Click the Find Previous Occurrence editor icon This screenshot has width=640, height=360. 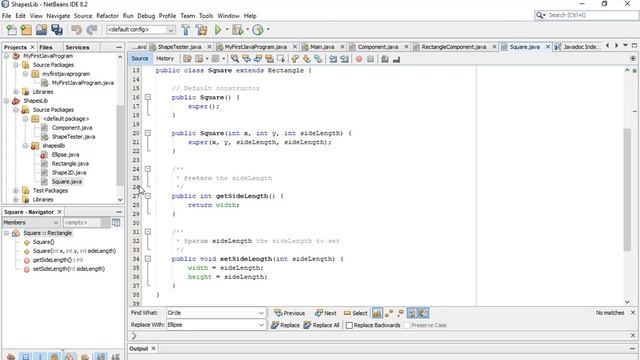coord(246,59)
